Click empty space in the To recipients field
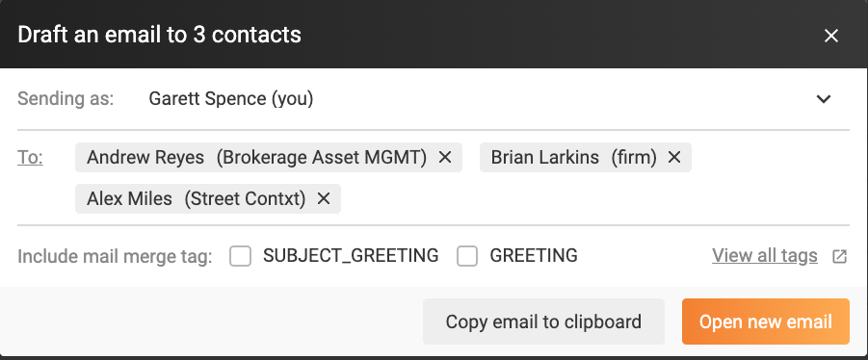Screen dimensions: 868x360 coord(592,198)
